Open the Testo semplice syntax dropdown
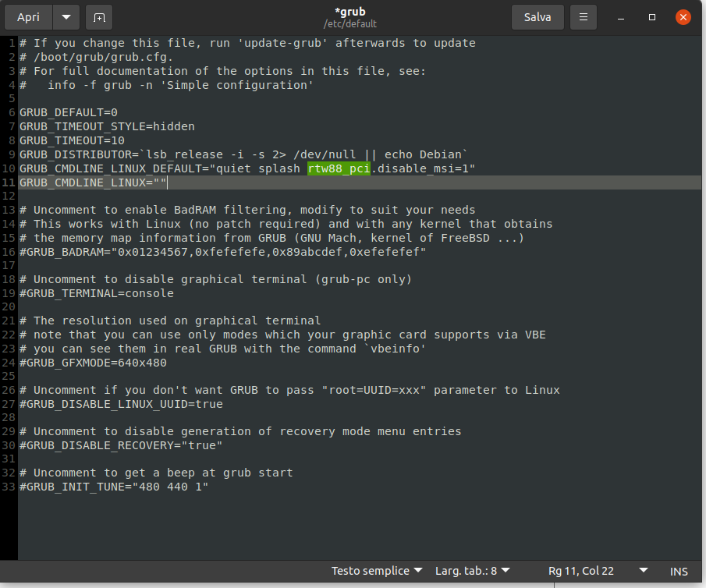This screenshot has height=588, width=706. [377, 571]
